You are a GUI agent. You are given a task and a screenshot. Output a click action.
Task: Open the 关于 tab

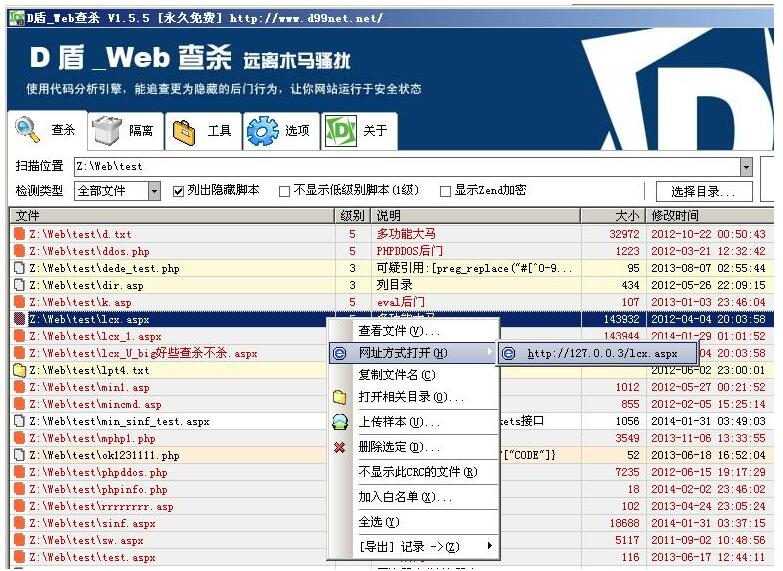pyautogui.click(x=360, y=131)
